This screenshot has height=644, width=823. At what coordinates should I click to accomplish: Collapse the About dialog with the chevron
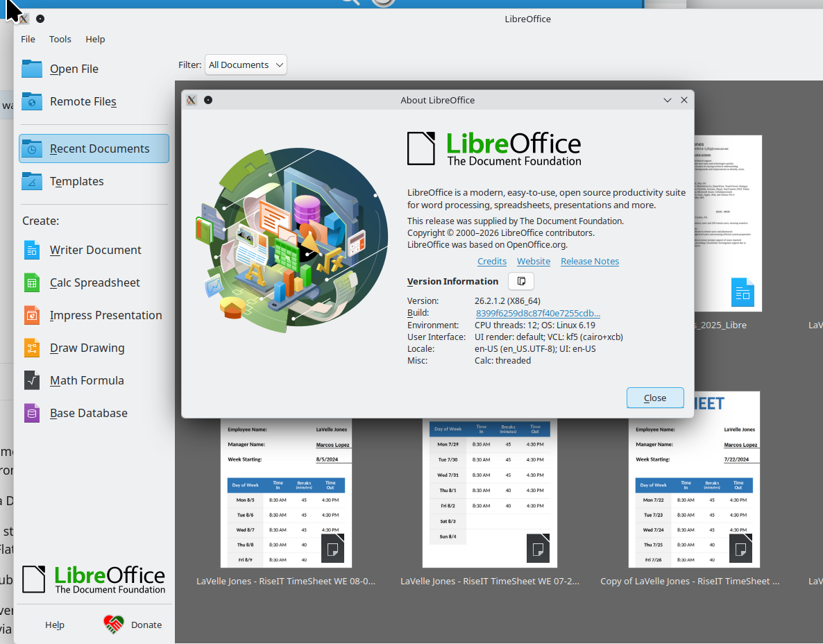(x=668, y=100)
